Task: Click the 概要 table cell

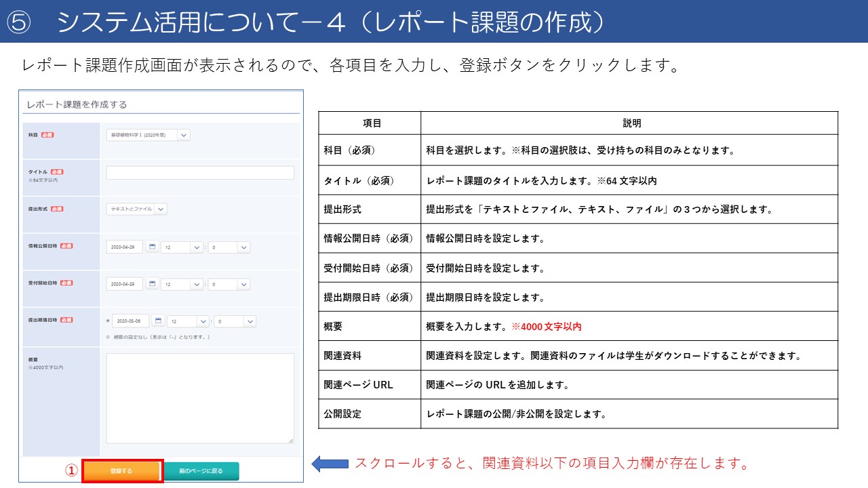Action: tap(370, 326)
